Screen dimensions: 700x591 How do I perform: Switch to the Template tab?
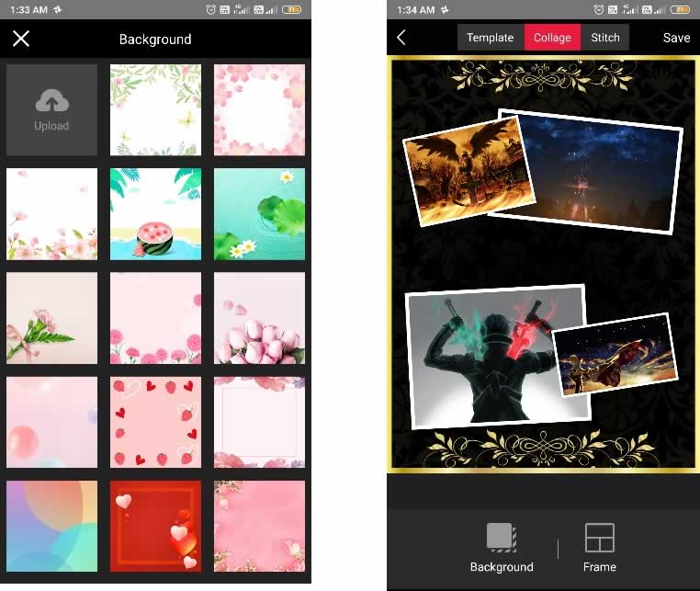pyautogui.click(x=491, y=38)
